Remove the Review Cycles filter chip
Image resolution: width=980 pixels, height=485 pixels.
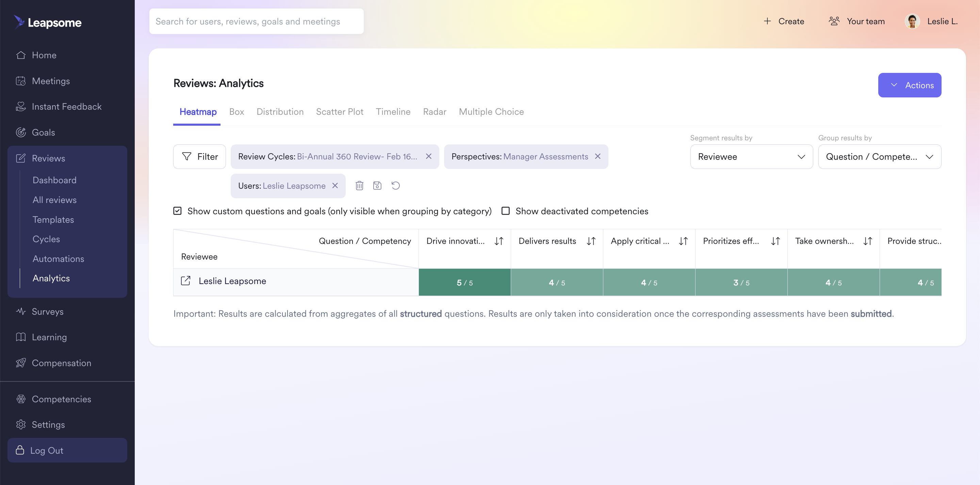429,156
